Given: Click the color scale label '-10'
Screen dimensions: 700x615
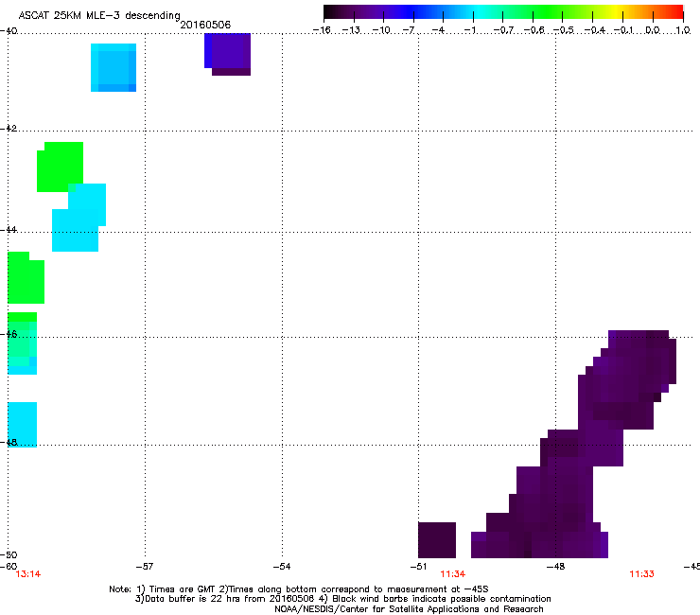Looking at the screenshot, I should tap(381, 30).
